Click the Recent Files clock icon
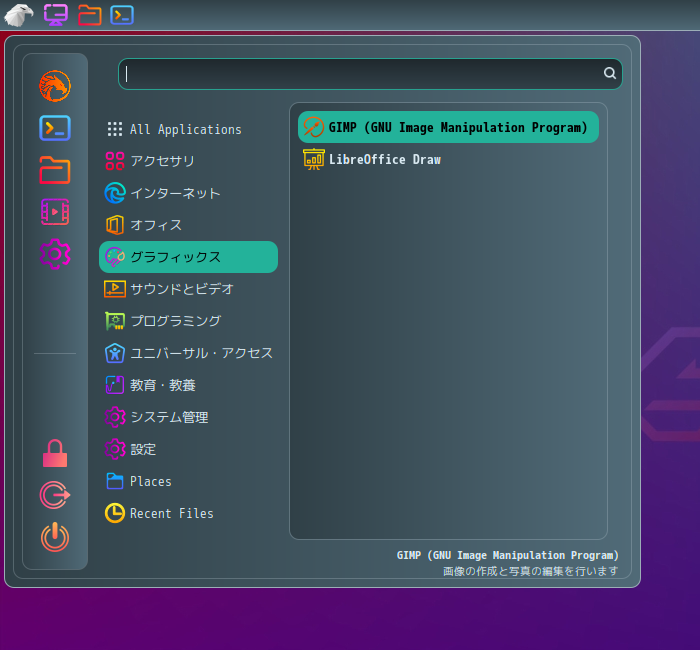The height and width of the screenshot is (650, 700). click(x=115, y=513)
